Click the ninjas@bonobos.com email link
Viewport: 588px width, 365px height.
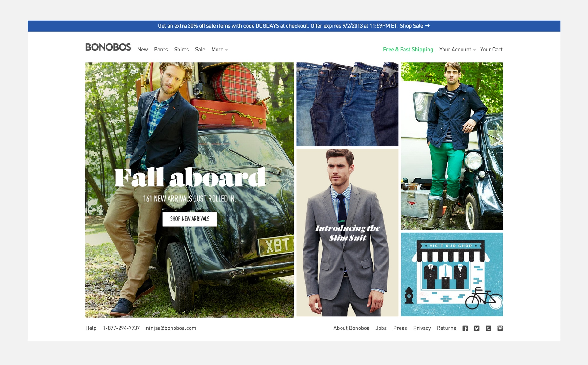click(x=171, y=328)
